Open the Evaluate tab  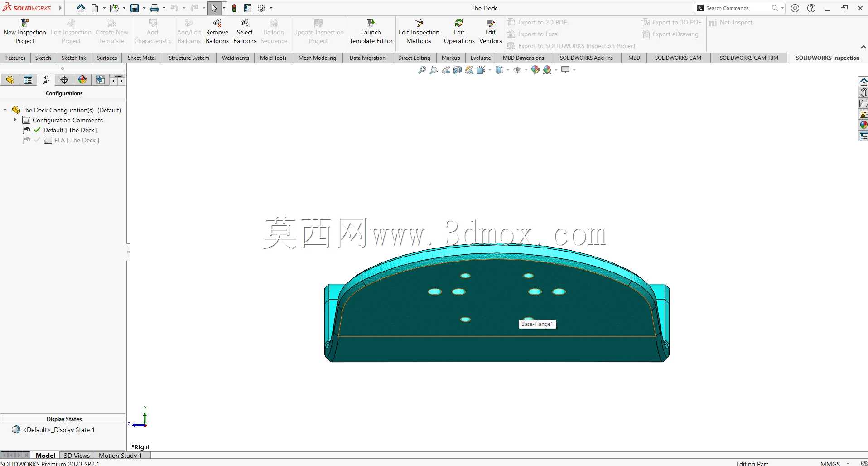[481, 58]
